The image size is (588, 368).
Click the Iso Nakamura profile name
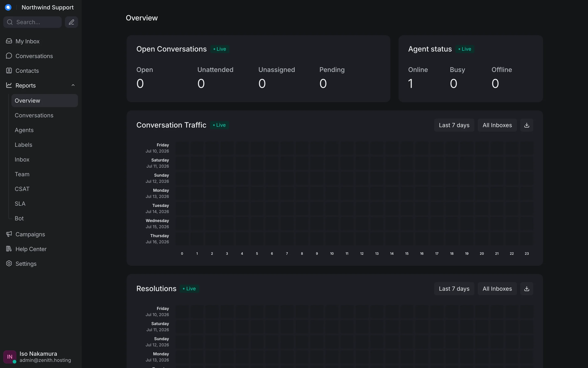tap(38, 354)
